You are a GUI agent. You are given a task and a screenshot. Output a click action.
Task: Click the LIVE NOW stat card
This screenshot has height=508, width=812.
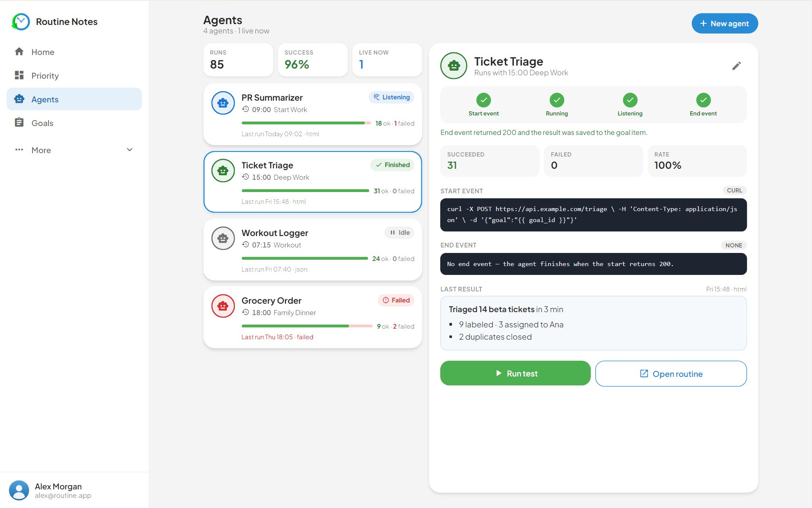[387, 60]
